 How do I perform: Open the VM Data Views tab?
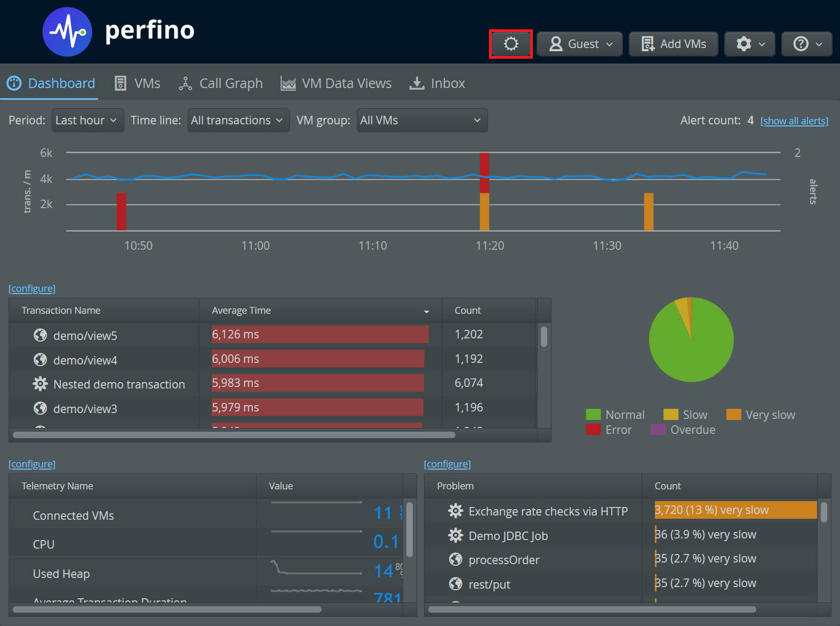click(x=336, y=83)
